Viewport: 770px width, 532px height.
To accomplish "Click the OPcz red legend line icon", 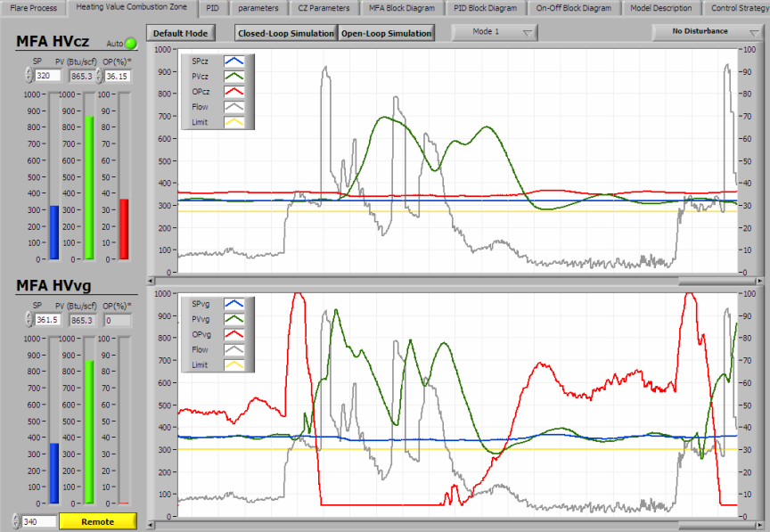I will [234, 92].
